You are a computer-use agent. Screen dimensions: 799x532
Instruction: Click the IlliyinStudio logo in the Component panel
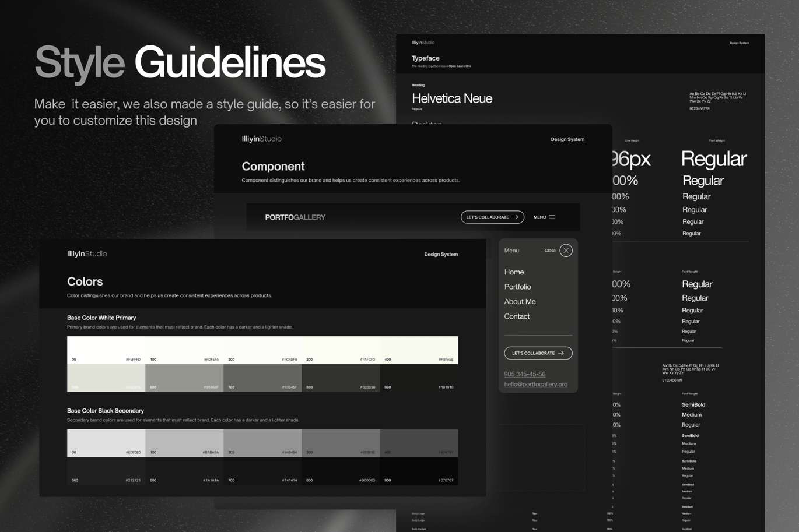(261, 139)
